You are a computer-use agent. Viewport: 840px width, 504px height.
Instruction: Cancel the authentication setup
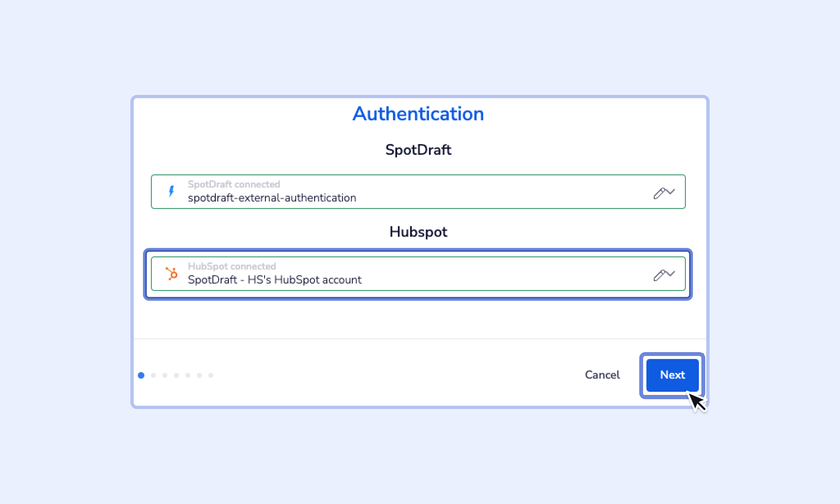click(x=602, y=375)
